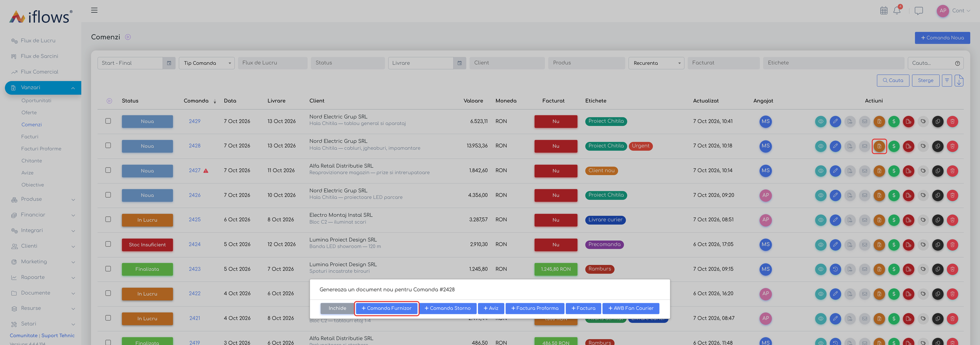Screen dimensions: 980x345
Task: Open Facturi Proforme in sidebar
Action: 41,149
